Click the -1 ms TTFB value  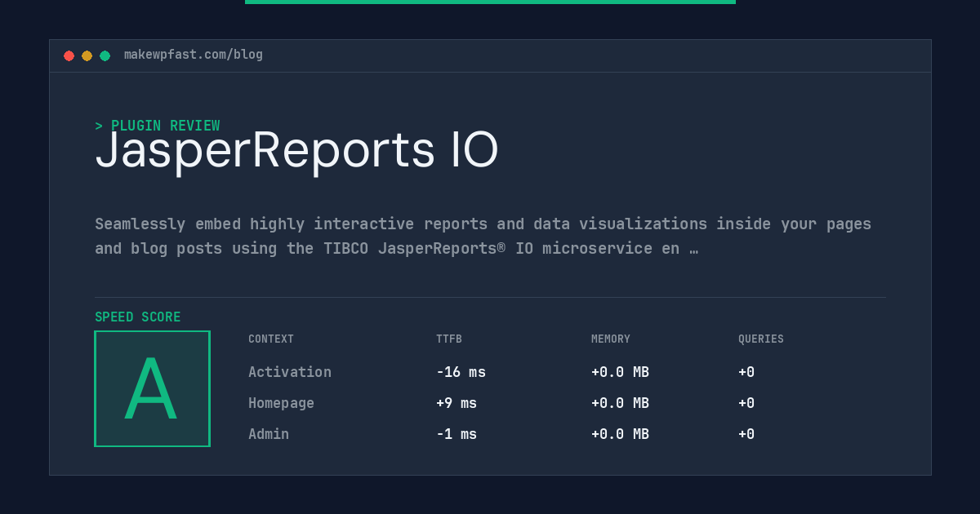pyautogui.click(x=457, y=434)
